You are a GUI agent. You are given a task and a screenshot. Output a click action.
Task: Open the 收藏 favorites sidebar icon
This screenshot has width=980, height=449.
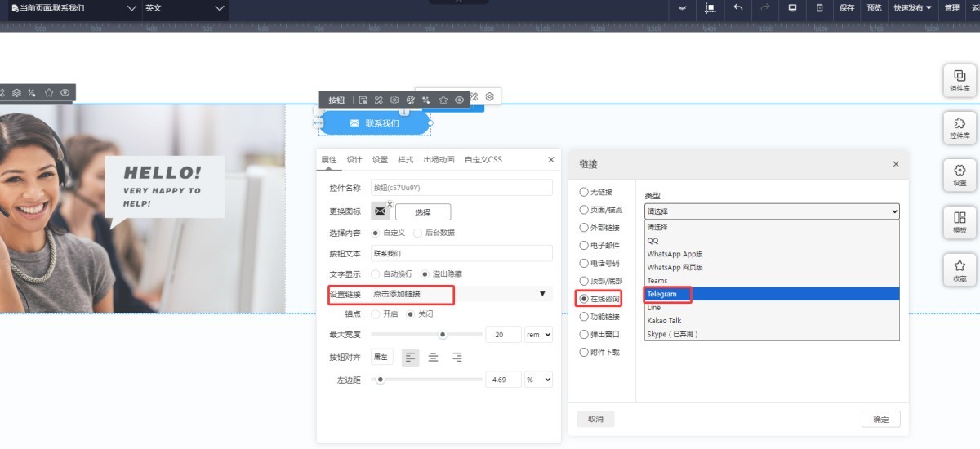pyautogui.click(x=960, y=269)
